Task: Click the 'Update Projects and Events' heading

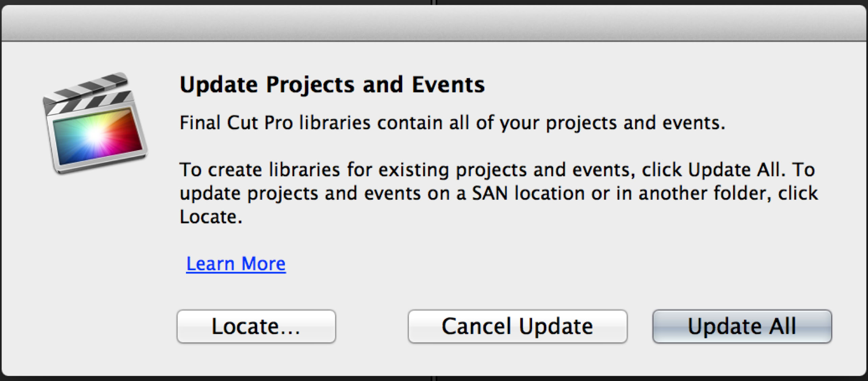Action: coord(332,84)
